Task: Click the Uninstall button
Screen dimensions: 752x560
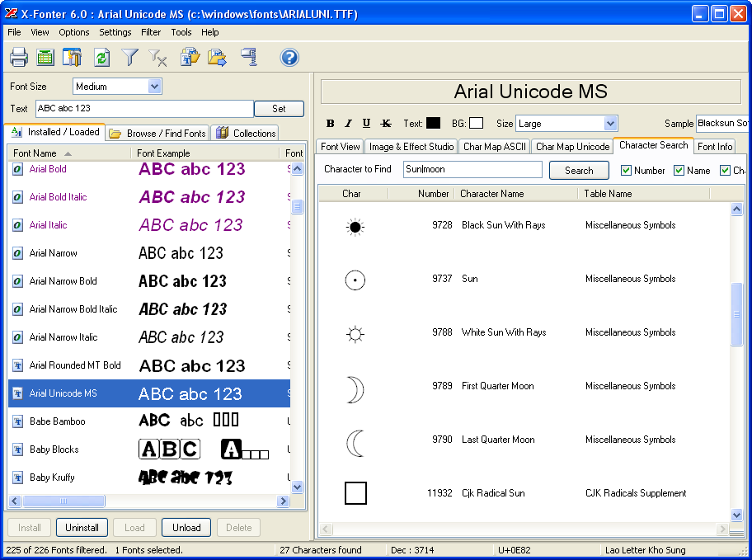Action: point(82,528)
